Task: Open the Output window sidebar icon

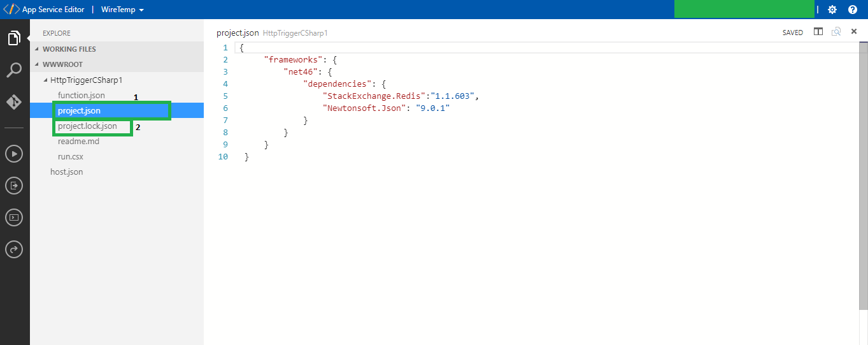Action: point(14,186)
